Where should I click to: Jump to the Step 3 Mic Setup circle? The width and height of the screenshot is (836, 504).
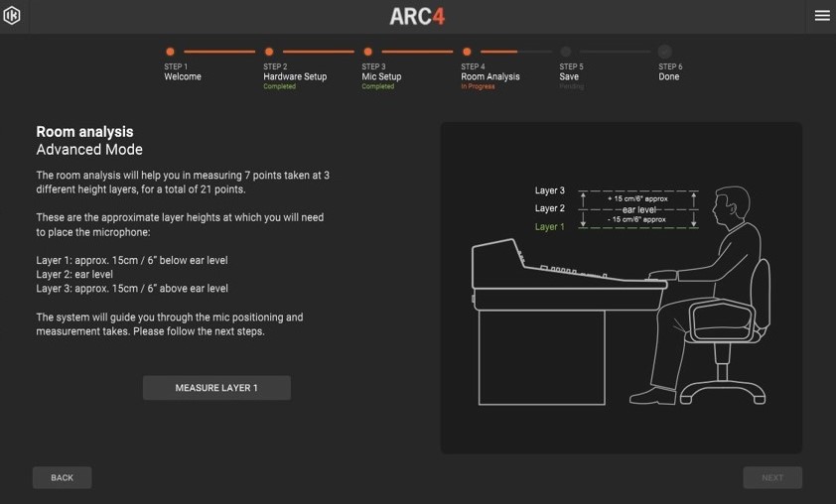(x=367, y=52)
